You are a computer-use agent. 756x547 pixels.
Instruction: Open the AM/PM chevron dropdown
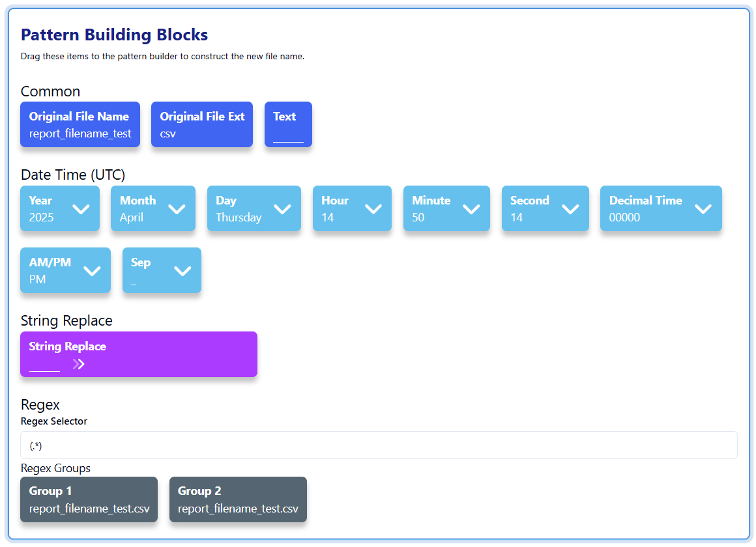93,271
